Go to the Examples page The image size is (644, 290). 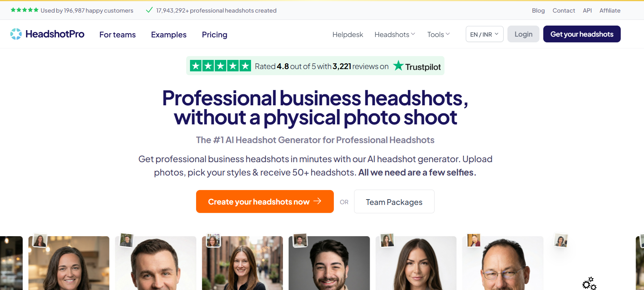pos(169,35)
